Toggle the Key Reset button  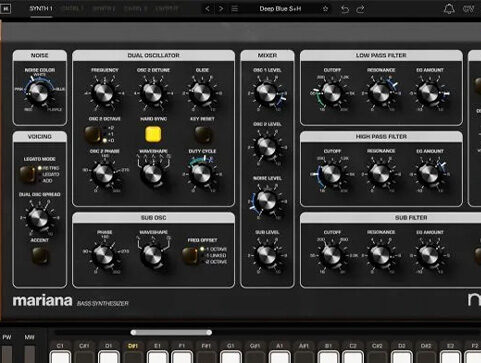202,134
